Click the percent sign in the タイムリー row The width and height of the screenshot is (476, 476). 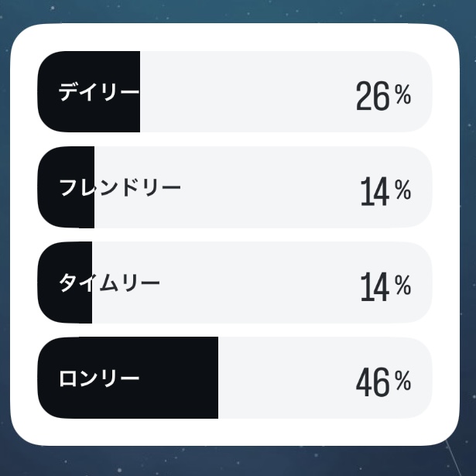(x=402, y=286)
